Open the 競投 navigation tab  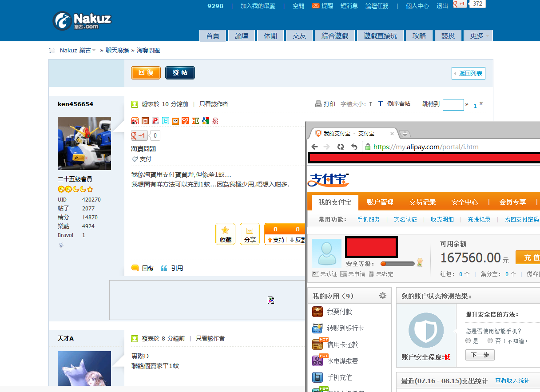448,36
